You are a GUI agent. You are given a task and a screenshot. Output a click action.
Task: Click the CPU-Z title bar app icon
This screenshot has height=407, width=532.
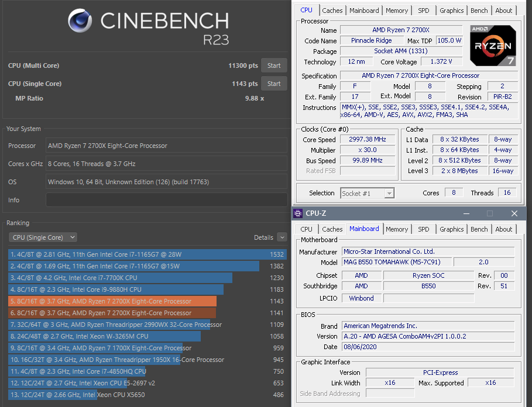point(298,213)
